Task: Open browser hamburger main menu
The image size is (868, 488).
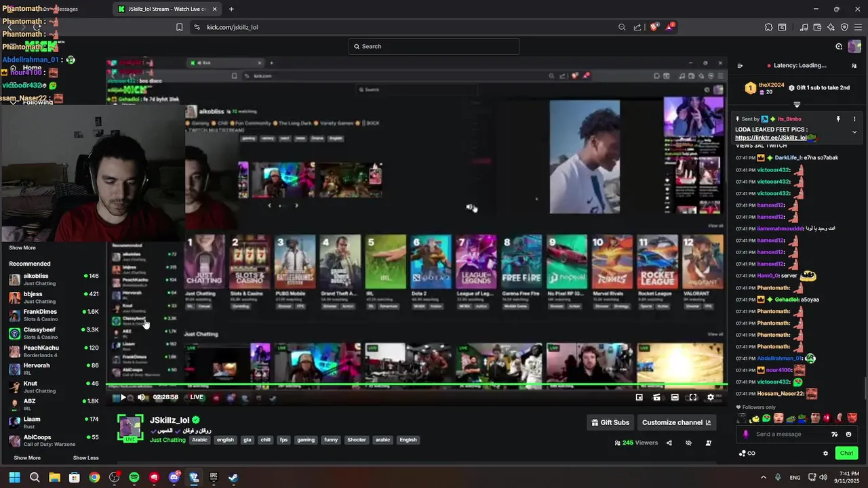Action: [x=858, y=27]
